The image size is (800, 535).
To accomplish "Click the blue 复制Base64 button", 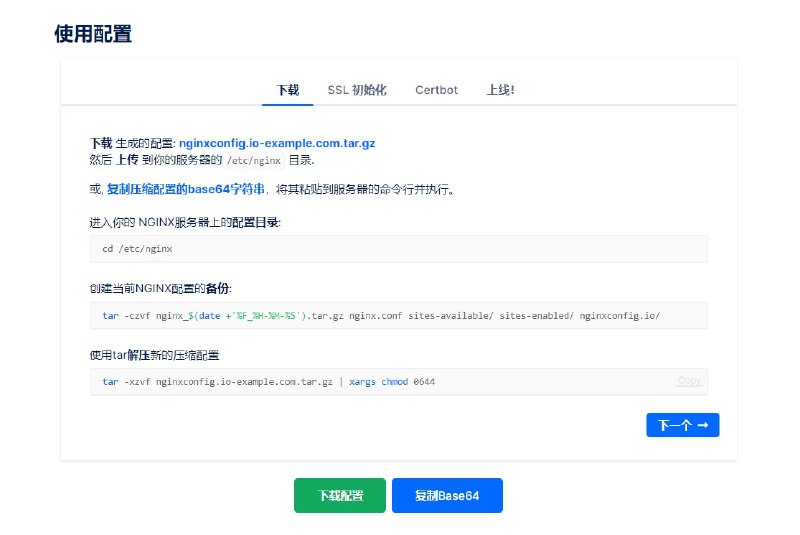I will coord(447,496).
